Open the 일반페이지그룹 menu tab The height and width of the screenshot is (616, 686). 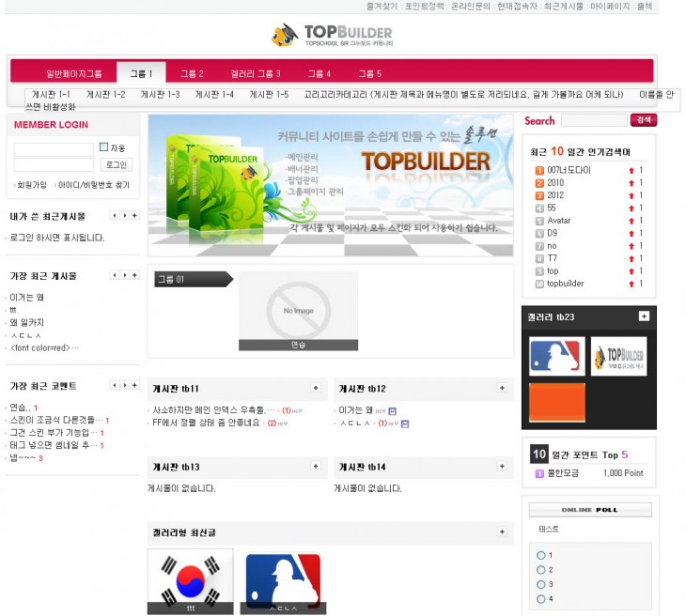[x=74, y=73]
